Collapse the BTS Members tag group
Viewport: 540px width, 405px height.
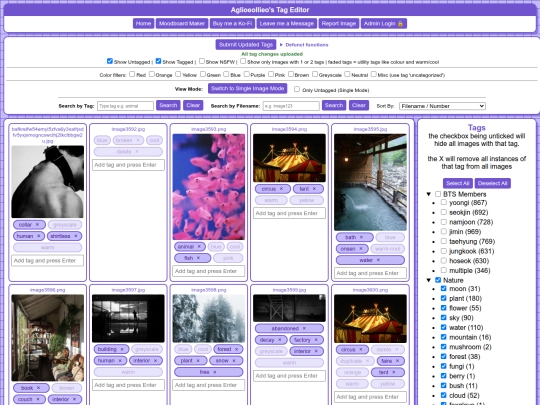(429, 194)
